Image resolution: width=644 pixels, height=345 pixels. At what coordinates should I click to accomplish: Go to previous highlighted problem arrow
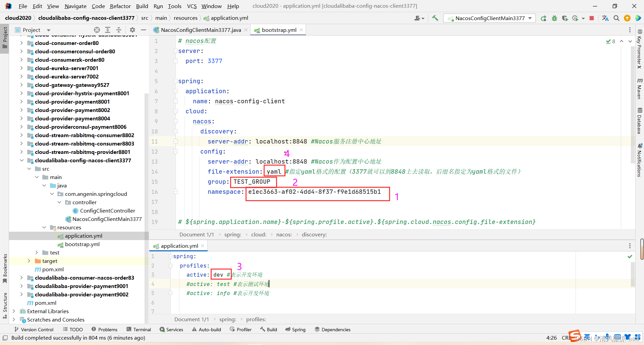click(622, 41)
